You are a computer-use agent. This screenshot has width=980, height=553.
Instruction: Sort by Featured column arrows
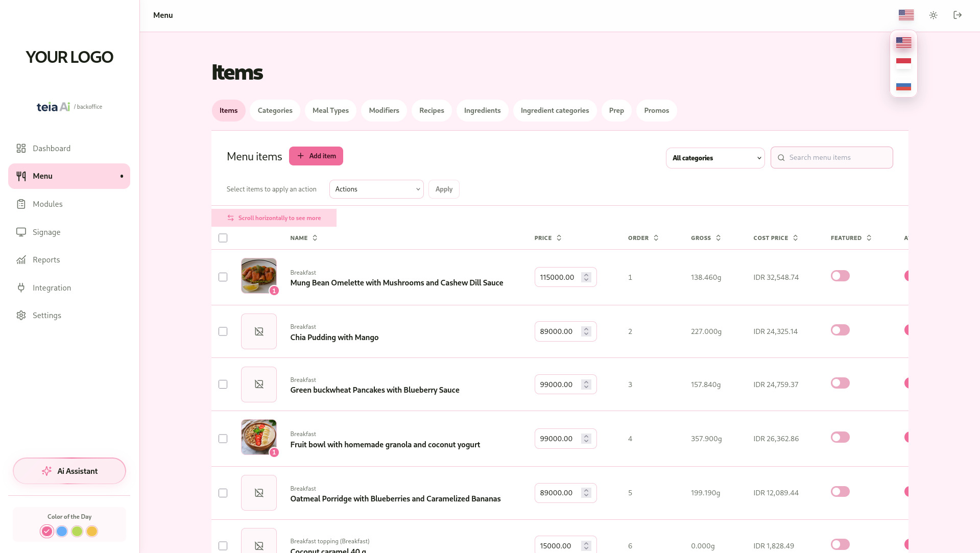coord(869,238)
